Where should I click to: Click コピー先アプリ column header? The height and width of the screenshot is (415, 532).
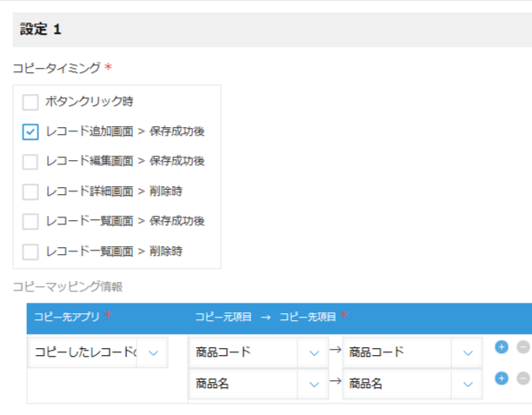click(66, 317)
